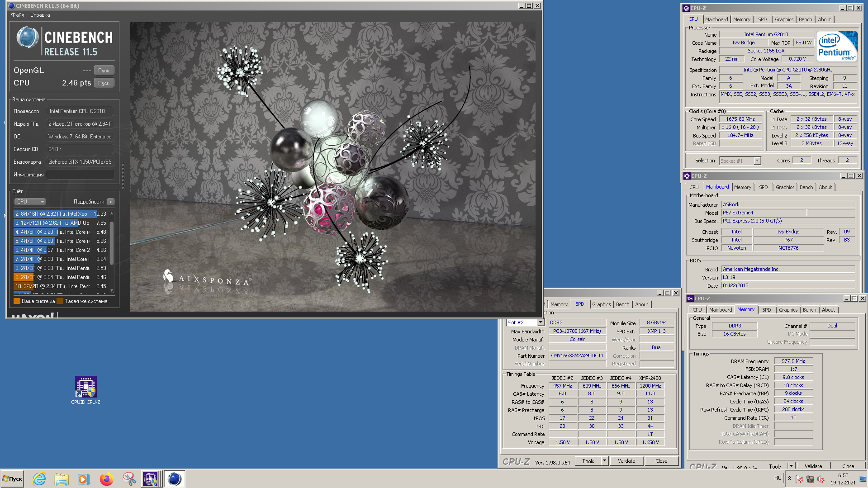This screenshot has width=868, height=488.
Task: Click Close in the SPD CPU-Z window
Action: coord(661,461)
